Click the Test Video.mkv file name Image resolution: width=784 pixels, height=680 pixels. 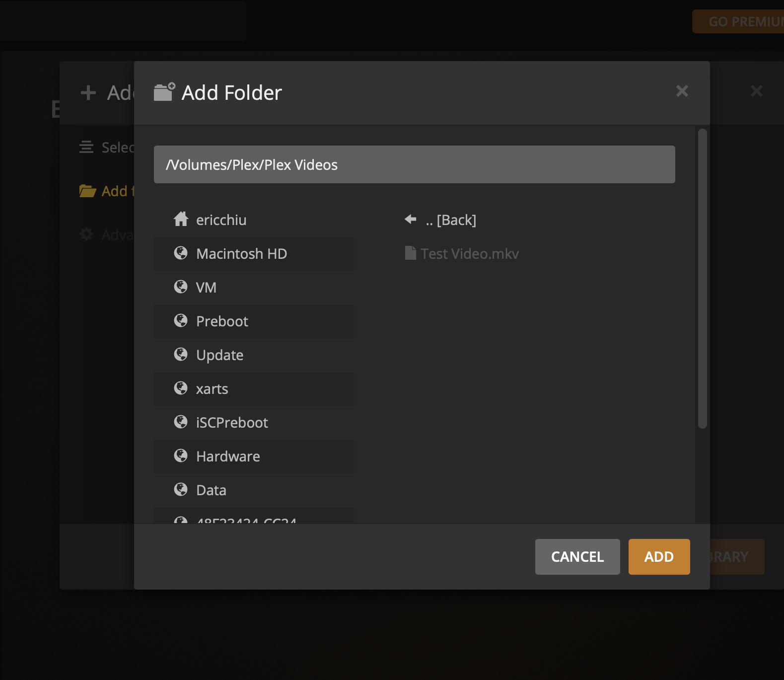click(469, 254)
